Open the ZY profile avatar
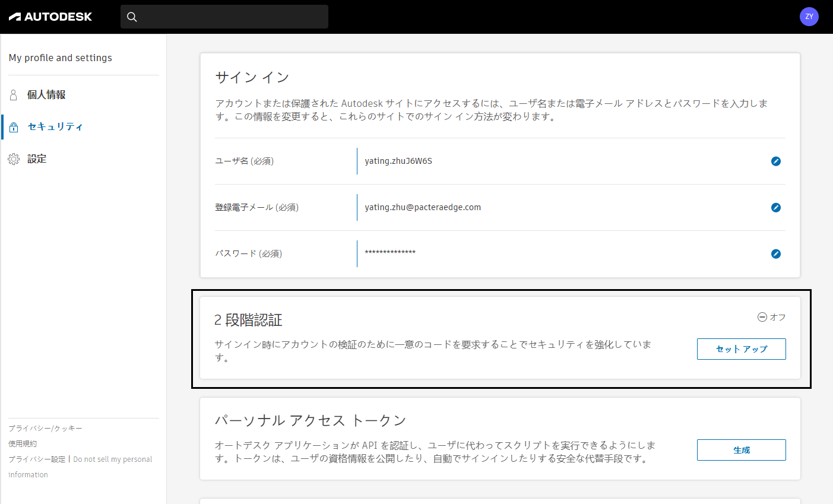 [x=809, y=17]
